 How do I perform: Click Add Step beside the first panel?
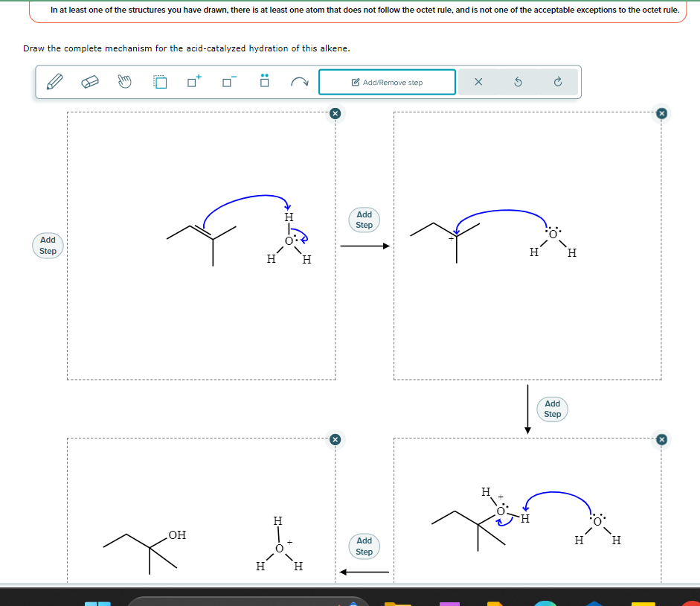coord(47,244)
